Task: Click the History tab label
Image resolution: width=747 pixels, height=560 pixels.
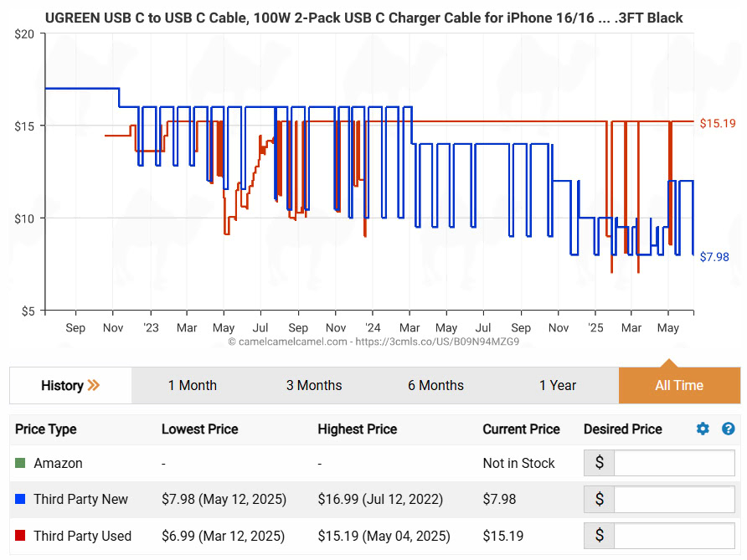Action: [x=62, y=385]
